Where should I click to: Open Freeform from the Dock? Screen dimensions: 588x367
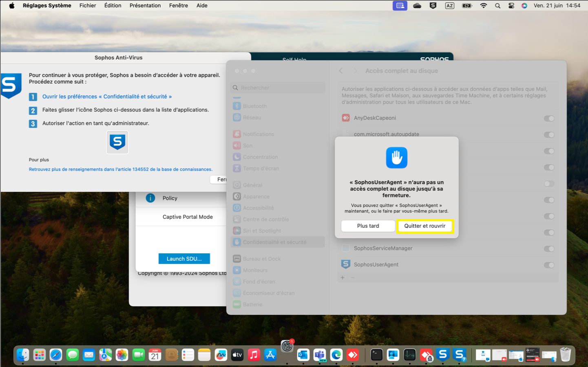point(221,355)
